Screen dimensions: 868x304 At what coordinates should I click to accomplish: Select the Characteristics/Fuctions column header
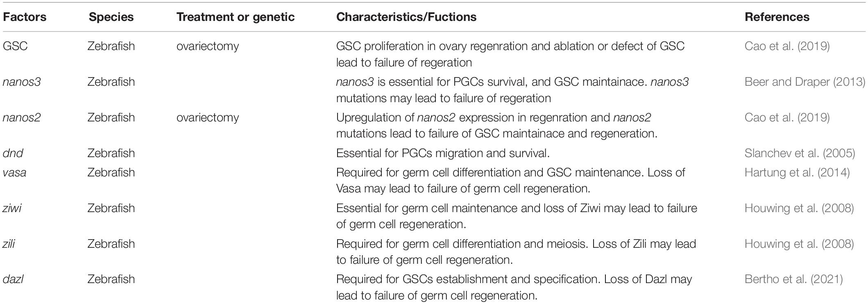click(x=406, y=17)
